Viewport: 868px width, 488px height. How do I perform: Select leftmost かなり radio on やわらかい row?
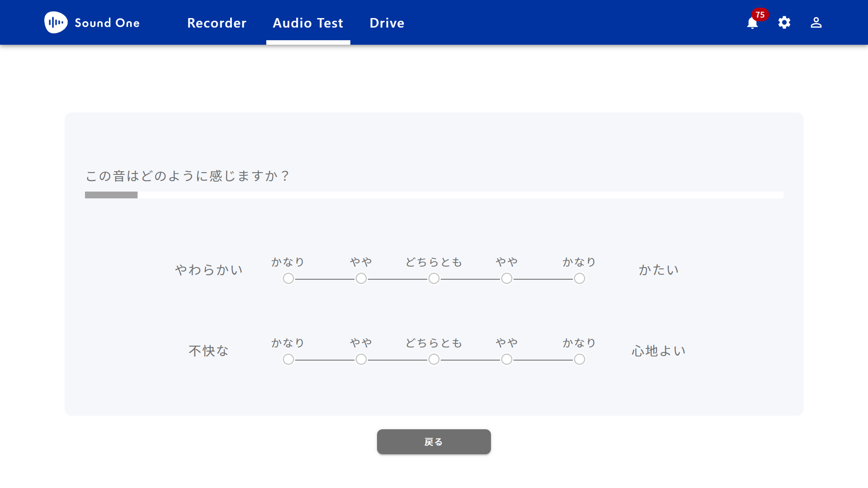(288, 279)
